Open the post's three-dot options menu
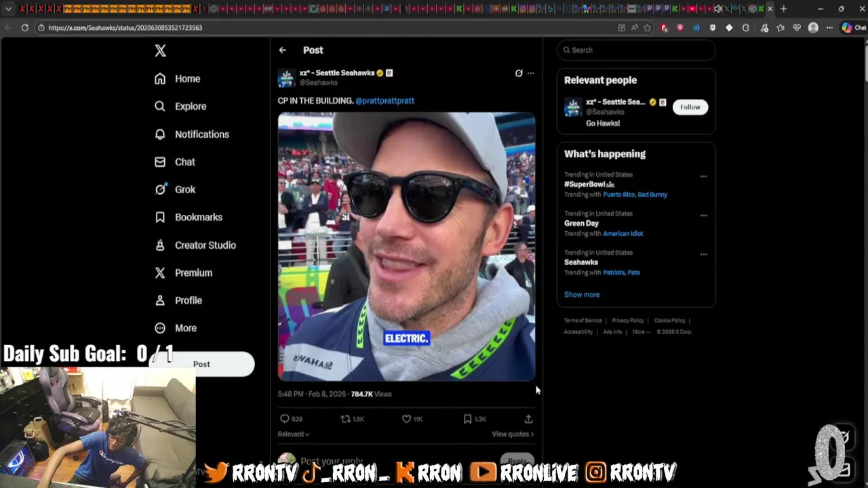Viewport: 868px width, 488px height. click(x=531, y=73)
